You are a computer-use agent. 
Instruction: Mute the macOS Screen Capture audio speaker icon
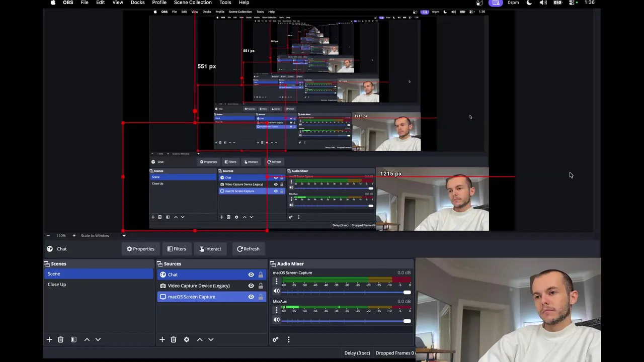click(276, 291)
